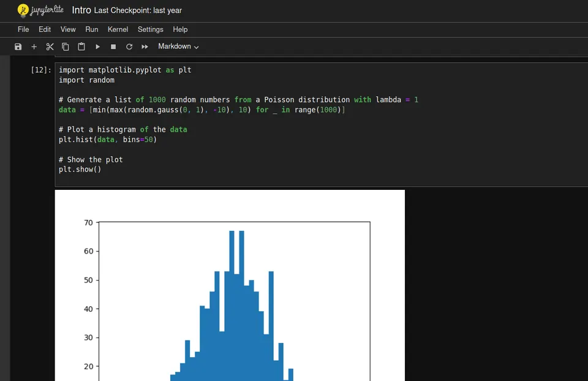Click the import random line
Image resolution: width=588 pixels, height=381 pixels.
coord(86,80)
